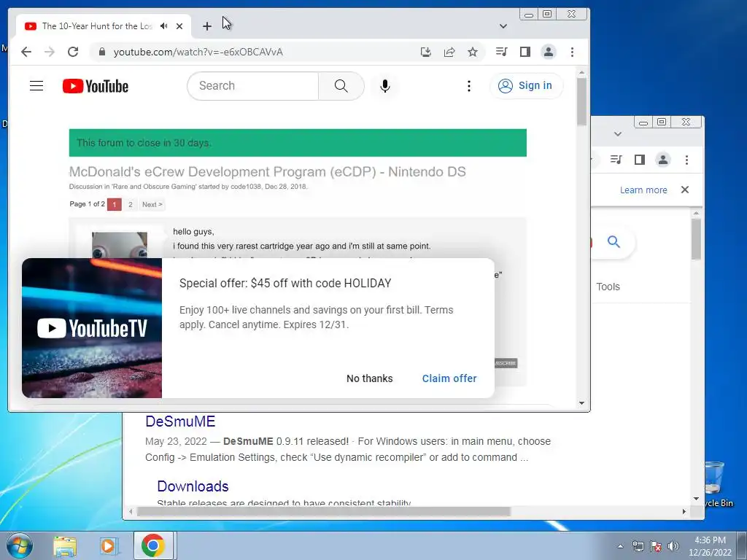
Task: Click Learn more in back Chrome window
Action: click(643, 190)
